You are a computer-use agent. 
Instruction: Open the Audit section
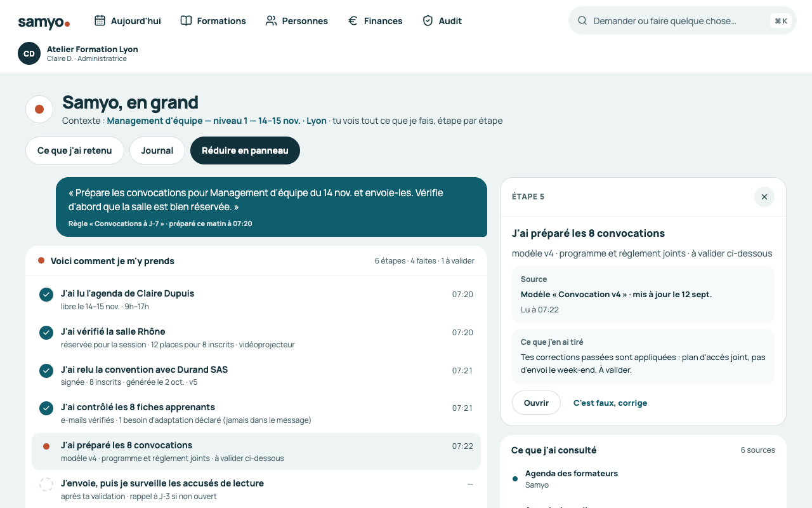442,21
